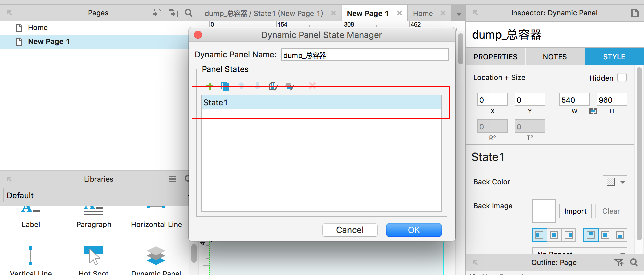644x275 pixels.
Task: Align back image to the right
Action: (x=569, y=235)
